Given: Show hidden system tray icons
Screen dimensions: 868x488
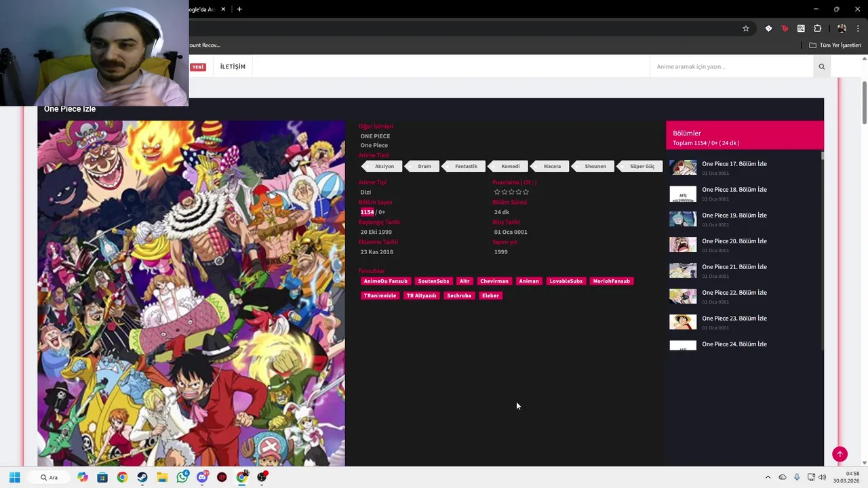Looking at the screenshot, I should click(x=768, y=477).
